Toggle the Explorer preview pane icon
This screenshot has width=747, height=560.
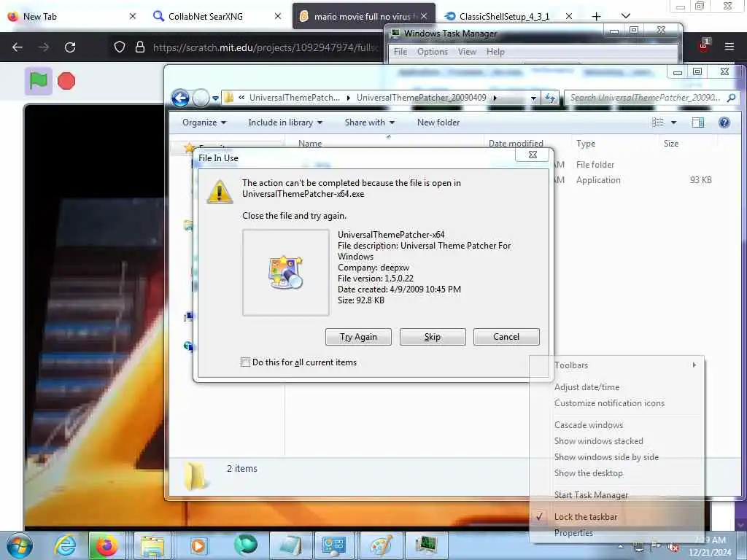coord(698,122)
